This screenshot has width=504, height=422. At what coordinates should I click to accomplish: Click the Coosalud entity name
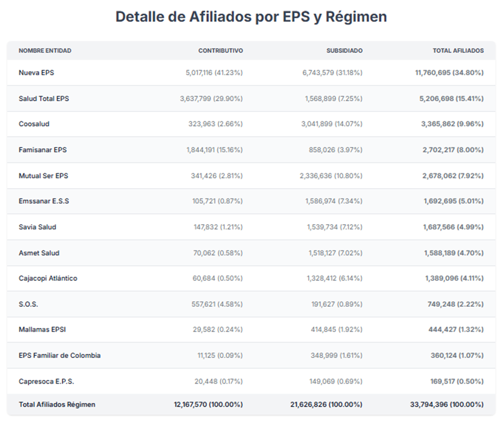click(x=34, y=124)
